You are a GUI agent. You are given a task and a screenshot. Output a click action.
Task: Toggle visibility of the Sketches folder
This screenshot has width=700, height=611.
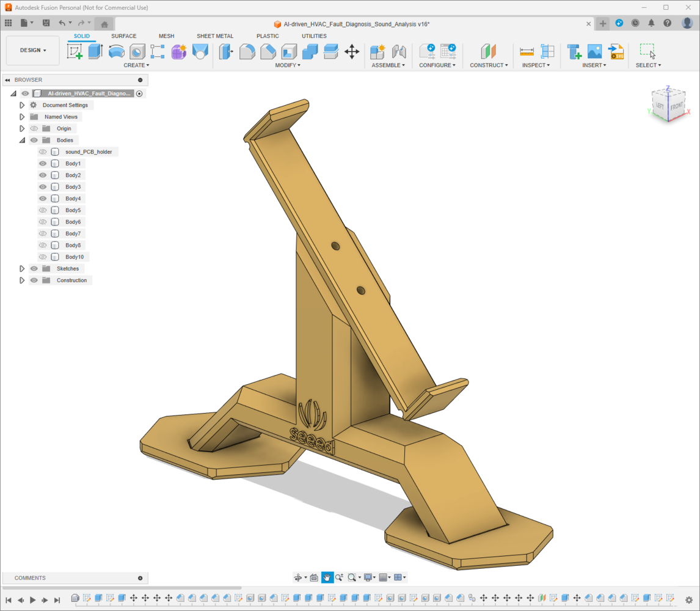tap(34, 269)
